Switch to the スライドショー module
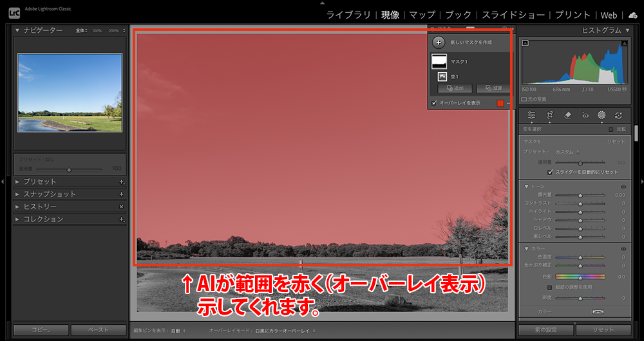Screen dimensions: 644x341 [513, 15]
